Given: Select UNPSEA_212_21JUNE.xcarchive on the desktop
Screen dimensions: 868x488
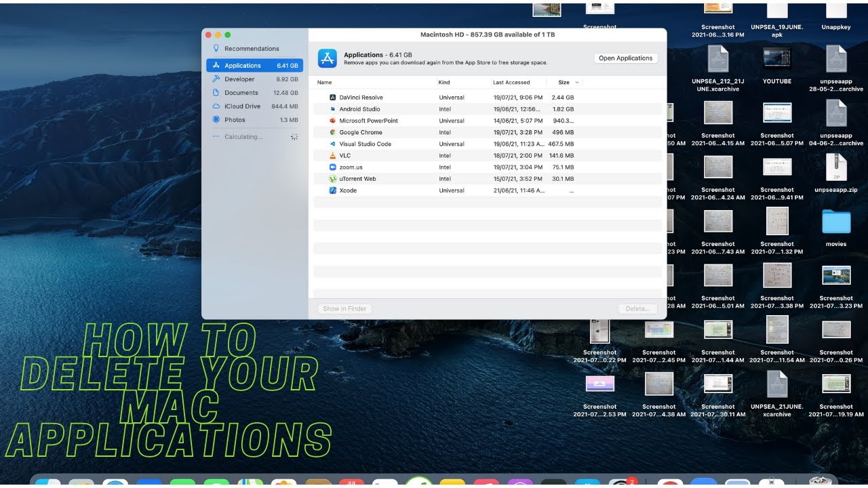Looking at the screenshot, I should point(718,68).
